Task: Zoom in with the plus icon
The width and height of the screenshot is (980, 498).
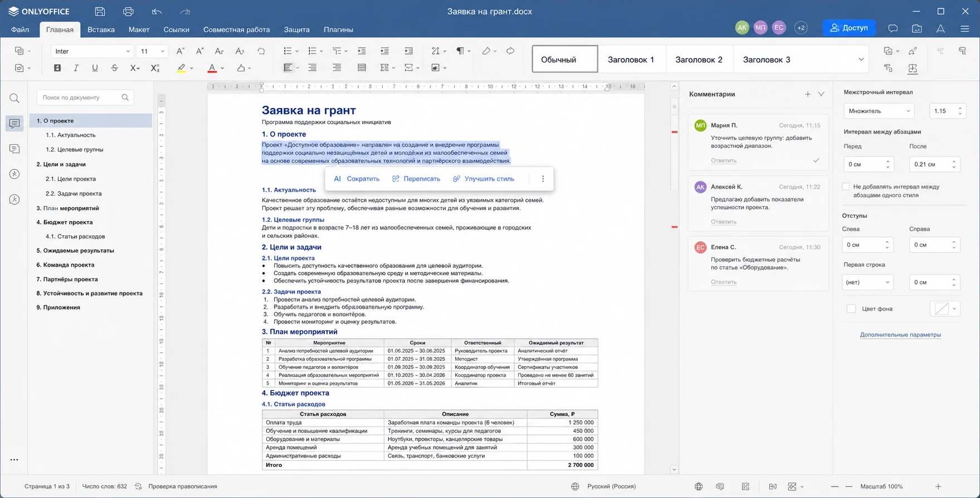Action: coord(938,486)
